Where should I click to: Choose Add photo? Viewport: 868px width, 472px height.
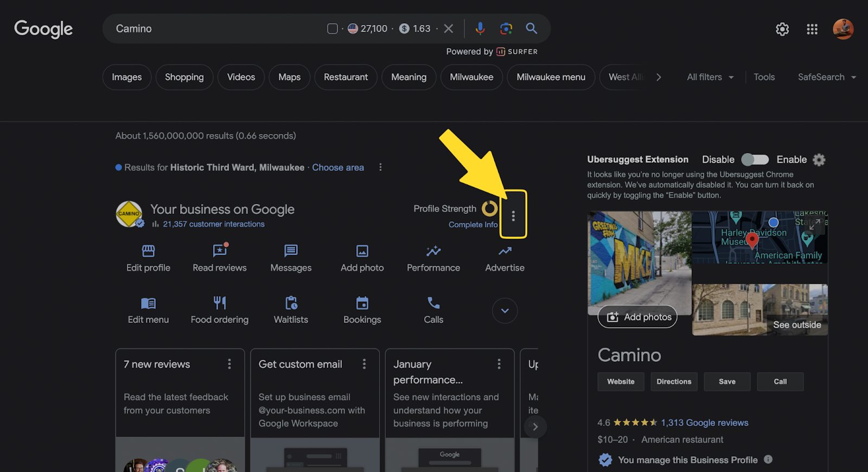coord(362,258)
